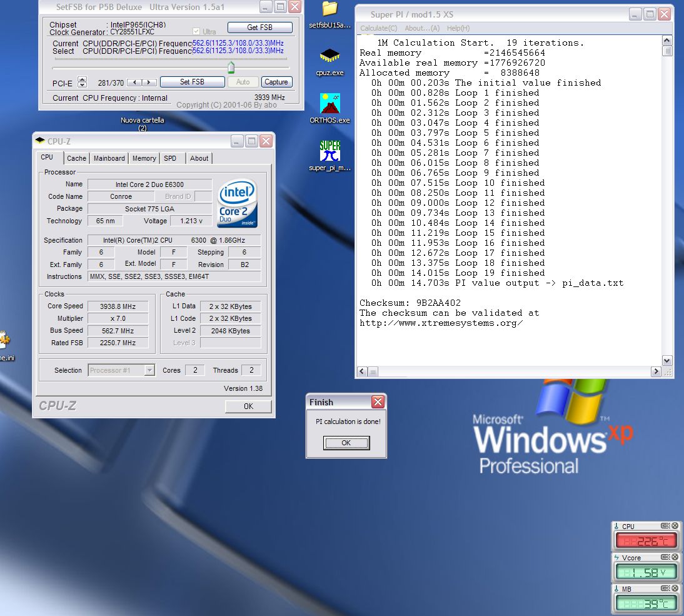Image resolution: width=684 pixels, height=616 pixels.
Task: Open the Help(H) menu in Super PI
Action: pyautogui.click(x=458, y=28)
